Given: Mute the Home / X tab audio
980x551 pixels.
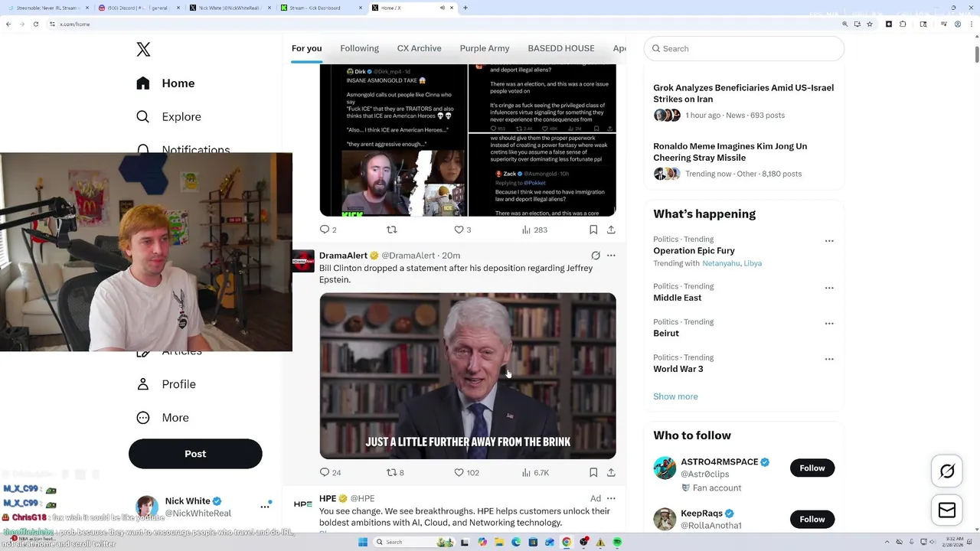Looking at the screenshot, I should [x=442, y=8].
